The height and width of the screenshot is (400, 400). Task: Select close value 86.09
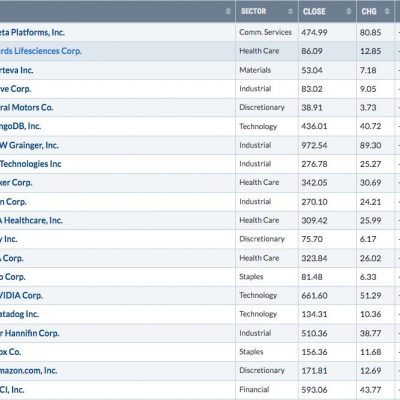pyautogui.click(x=312, y=51)
